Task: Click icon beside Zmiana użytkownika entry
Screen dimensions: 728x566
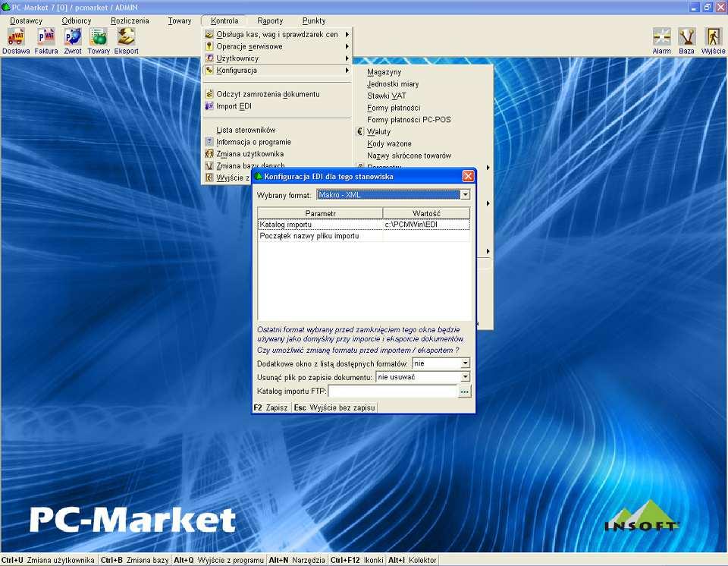Action: pos(209,154)
